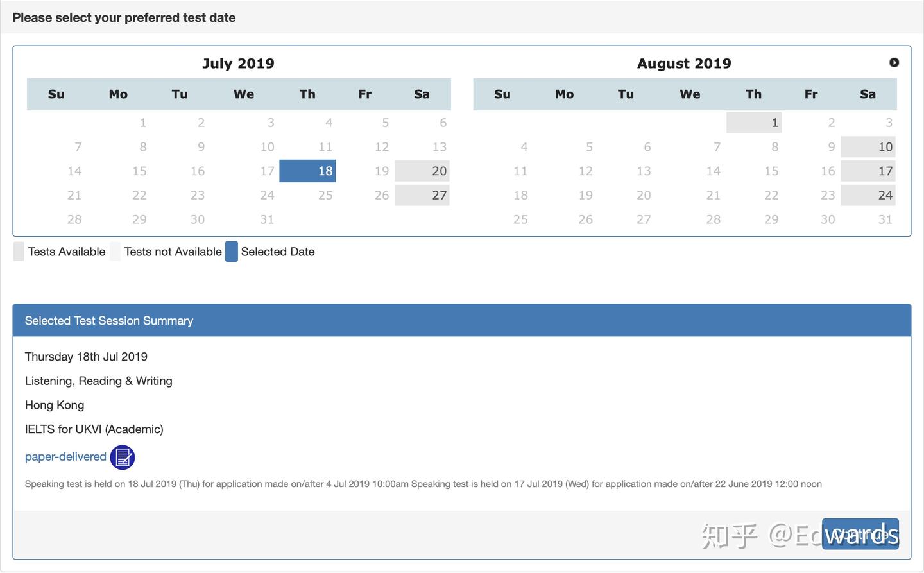Image resolution: width=924 pixels, height=573 pixels.
Task: Select July 20 as test date
Action: 422,171
